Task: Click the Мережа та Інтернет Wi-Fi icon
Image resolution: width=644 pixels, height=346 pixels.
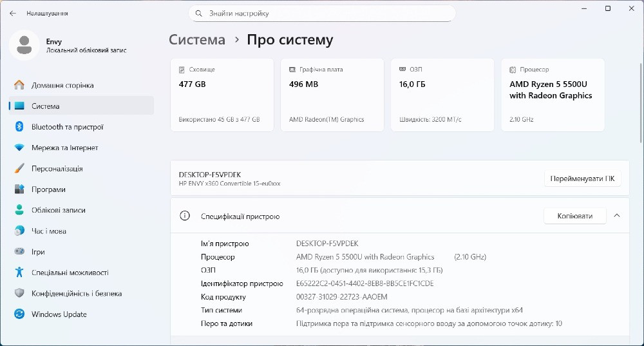Action: (19, 148)
